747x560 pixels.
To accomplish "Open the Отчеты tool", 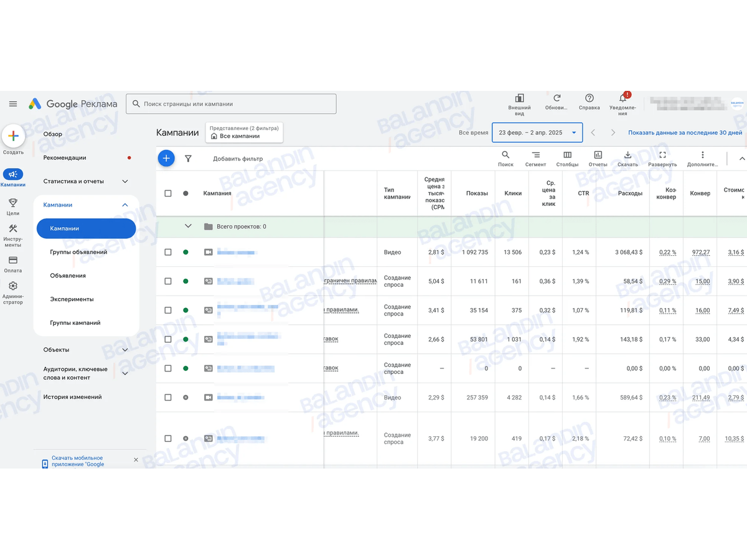I will click(x=598, y=155).
